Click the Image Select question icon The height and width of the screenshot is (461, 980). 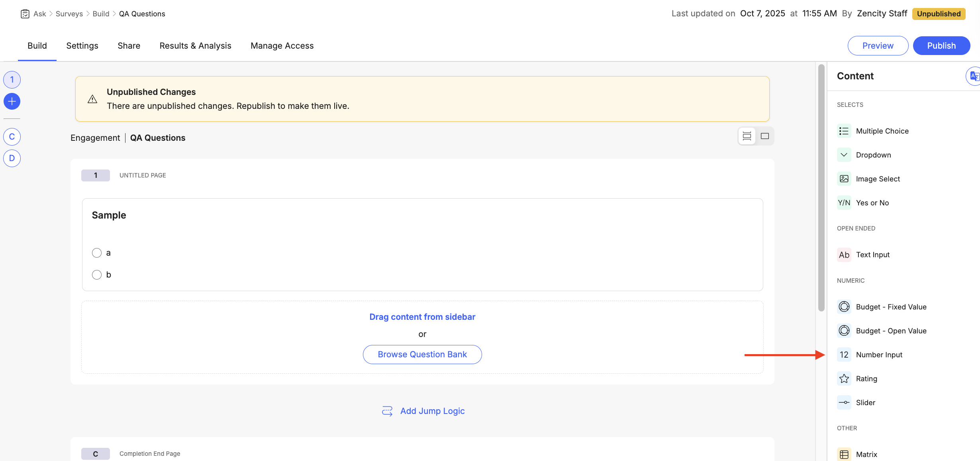click(x=844, y=179)
